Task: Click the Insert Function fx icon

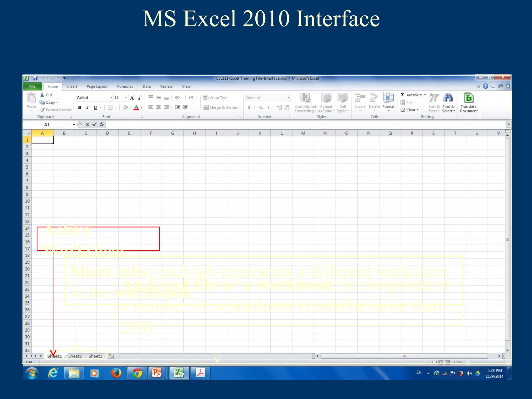Action: [x=102, y=124]
